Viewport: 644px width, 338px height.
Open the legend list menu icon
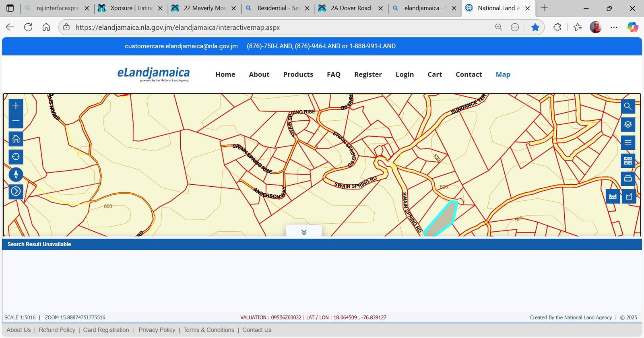(627, 143)
